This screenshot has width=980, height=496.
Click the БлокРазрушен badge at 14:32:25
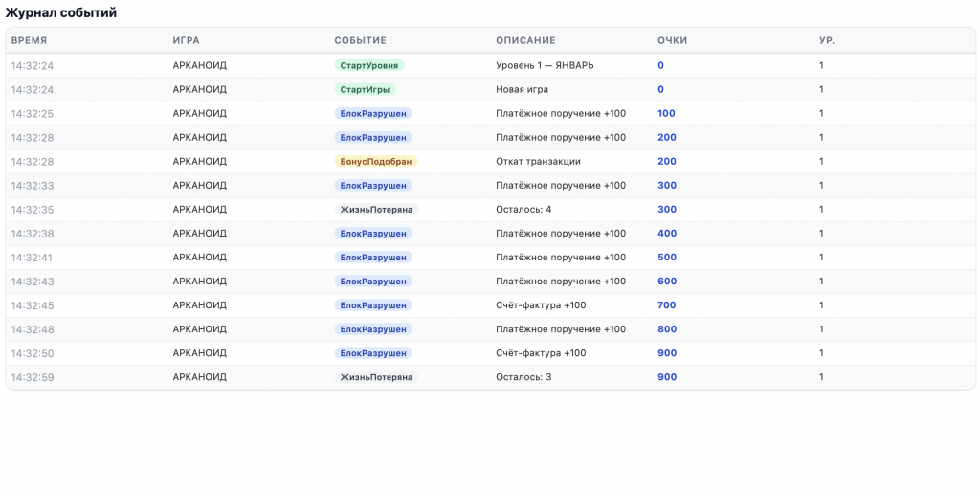tap(373, 114)
